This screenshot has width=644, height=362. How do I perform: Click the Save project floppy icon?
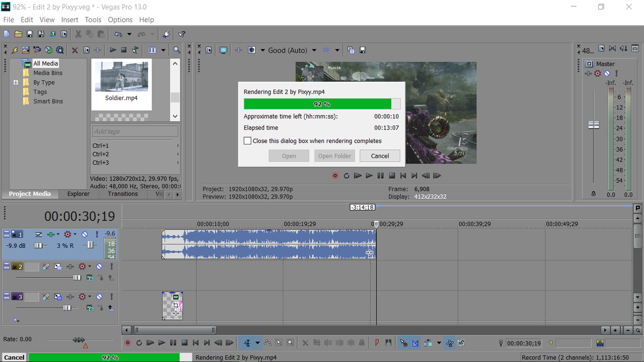pos(30,34)
